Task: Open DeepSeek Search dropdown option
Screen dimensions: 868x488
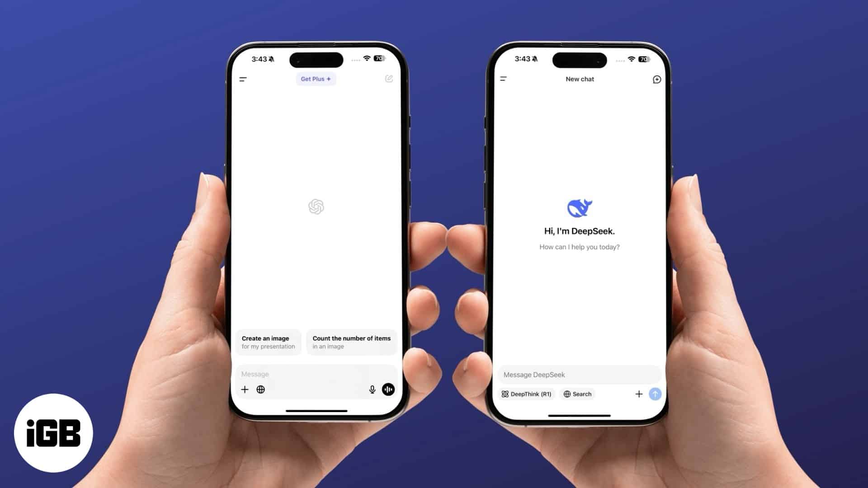Action: click(x=576, y=394)
